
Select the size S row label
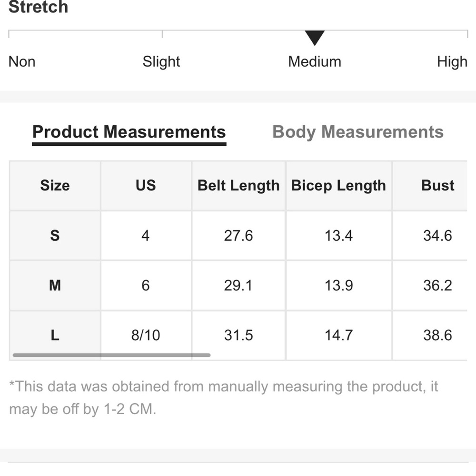[55, 235]
